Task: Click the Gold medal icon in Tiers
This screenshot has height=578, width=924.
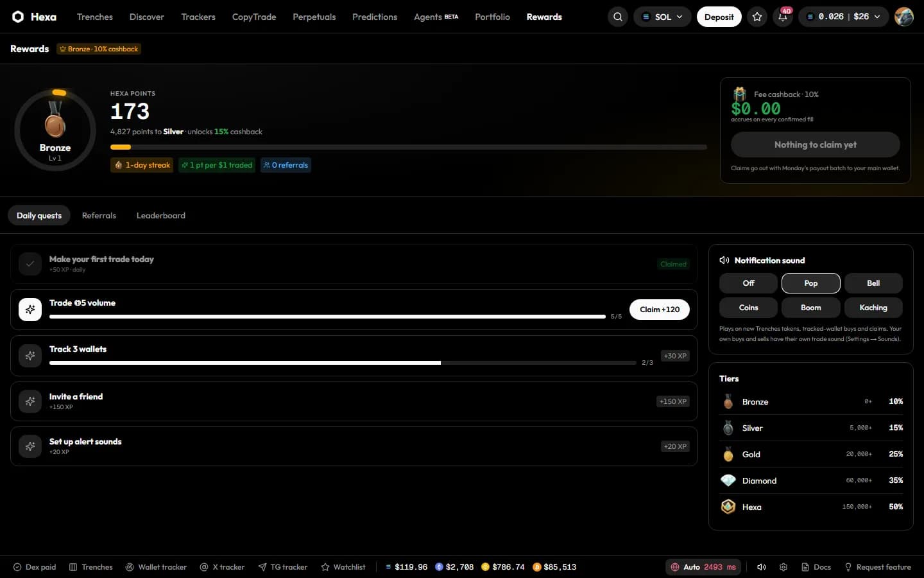Action: click(x=728, y=454)
